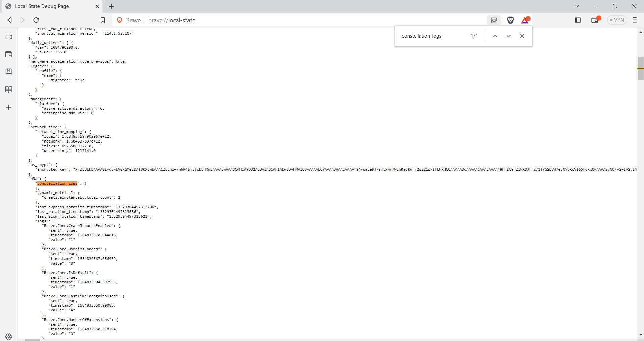Jump to next find match
This screenshot has height=341, width=644.
coord(508,36)
